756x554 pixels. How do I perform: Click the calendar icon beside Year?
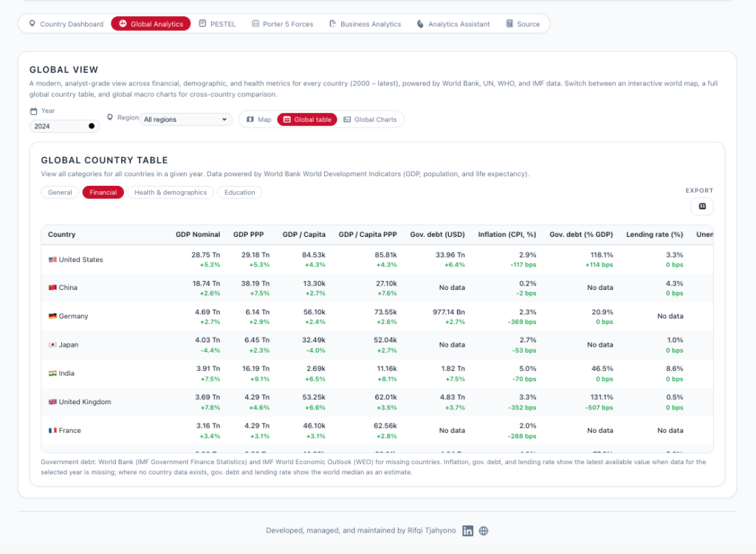[x=33, y=111]
